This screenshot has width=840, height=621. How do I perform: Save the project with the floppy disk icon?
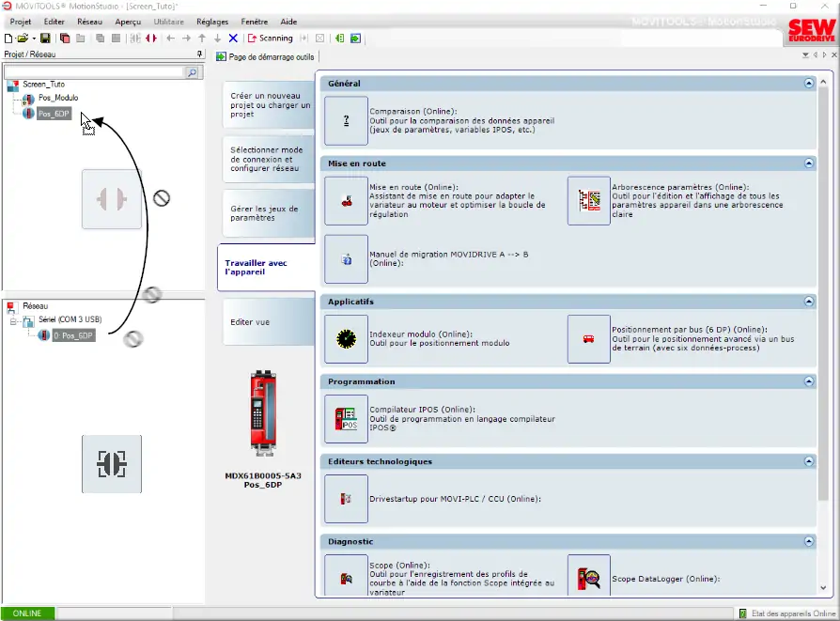point(45,39)
